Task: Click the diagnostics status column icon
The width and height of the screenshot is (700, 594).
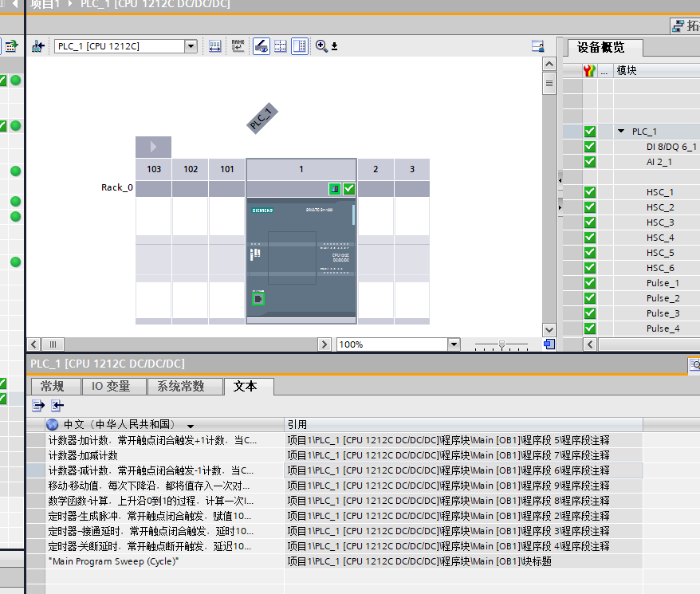Action: (x=589, y=70)
